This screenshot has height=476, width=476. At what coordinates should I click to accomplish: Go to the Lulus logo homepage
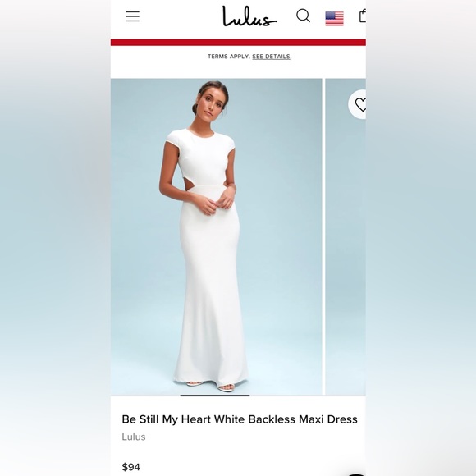(249, 16)
